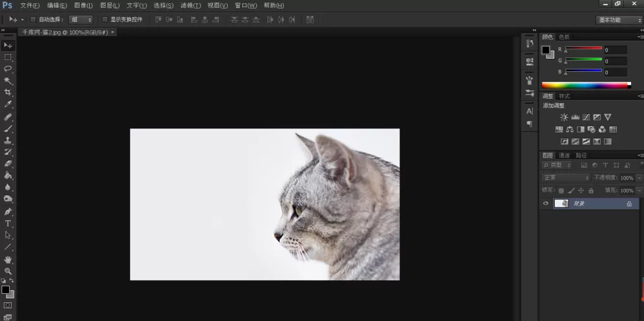Pick a color from the spectrum ramp

(x=586, y=85)
